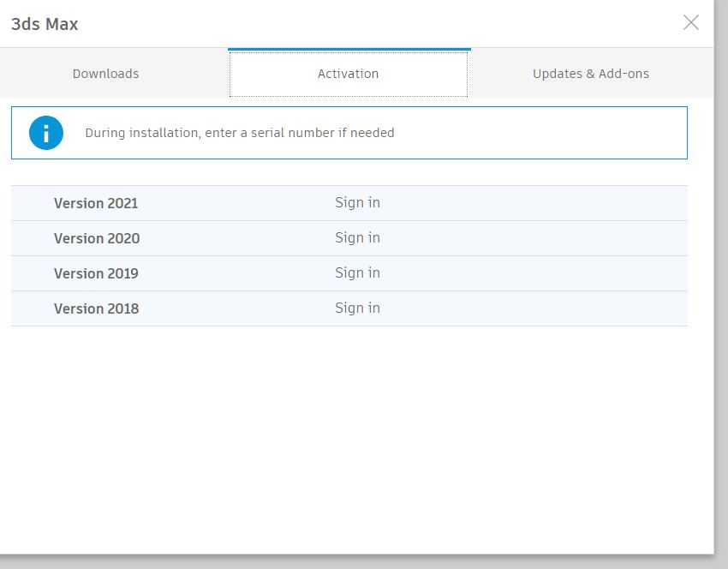Sign in for Version 2020
Screen dimensions: 728x569
(x=357, y=238)
